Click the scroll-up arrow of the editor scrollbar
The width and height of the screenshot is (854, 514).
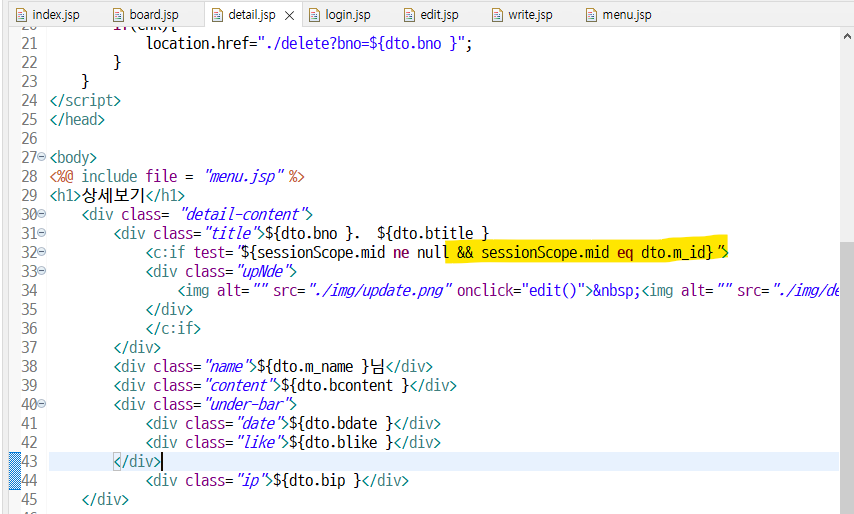click(x=847, y=36)
